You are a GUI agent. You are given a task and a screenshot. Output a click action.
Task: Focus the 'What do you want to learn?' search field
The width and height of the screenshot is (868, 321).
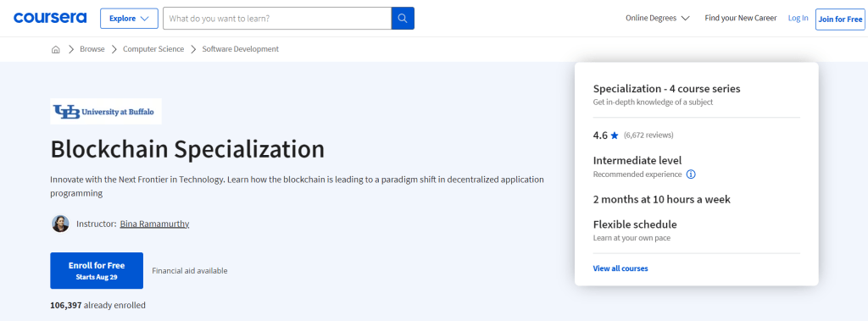tap(277, 19)
